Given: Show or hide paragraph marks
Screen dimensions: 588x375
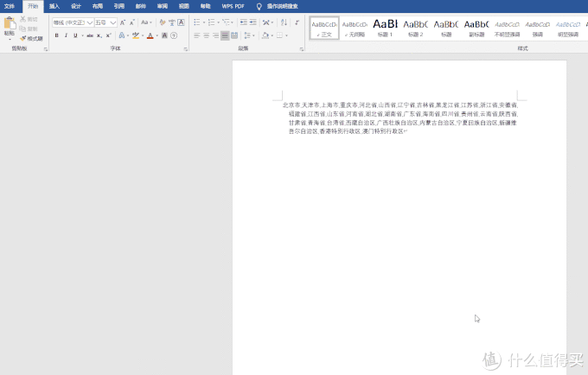Looking at the screenshot, I should 297,22.
